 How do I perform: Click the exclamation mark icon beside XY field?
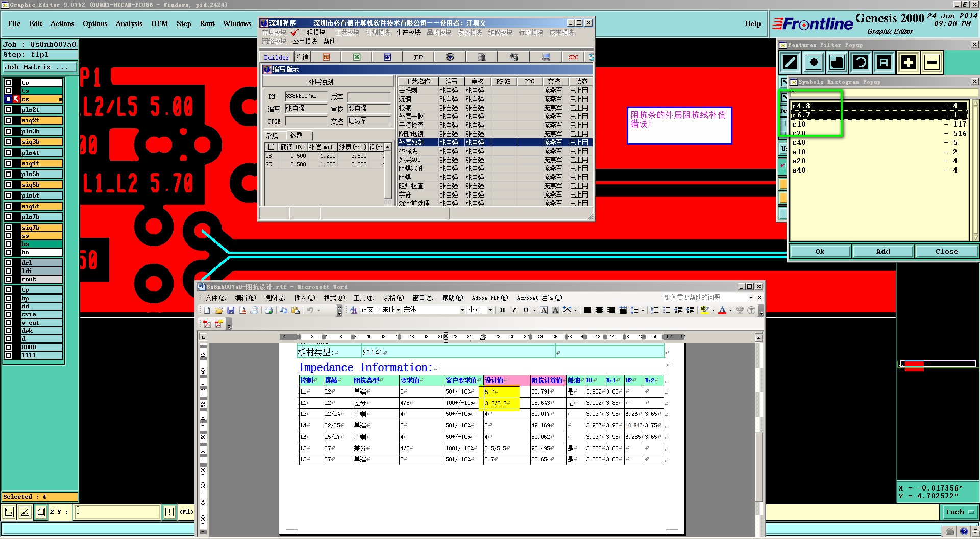[x=169, y=512]
